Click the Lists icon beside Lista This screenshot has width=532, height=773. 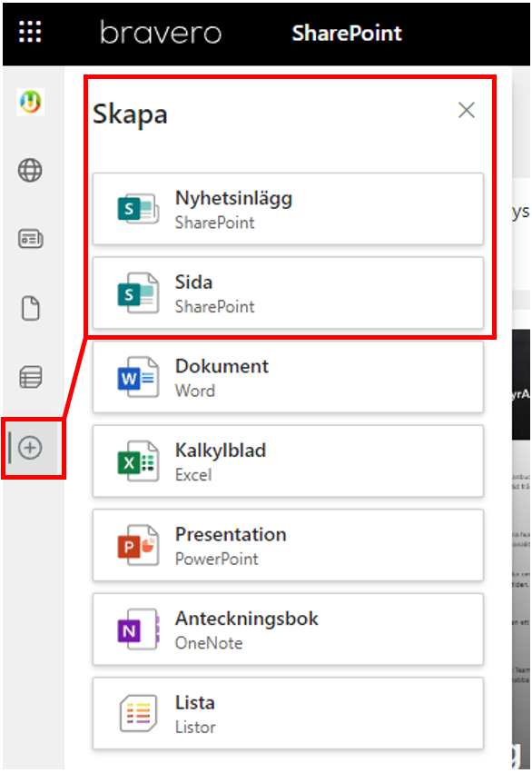tap(138, 713)
